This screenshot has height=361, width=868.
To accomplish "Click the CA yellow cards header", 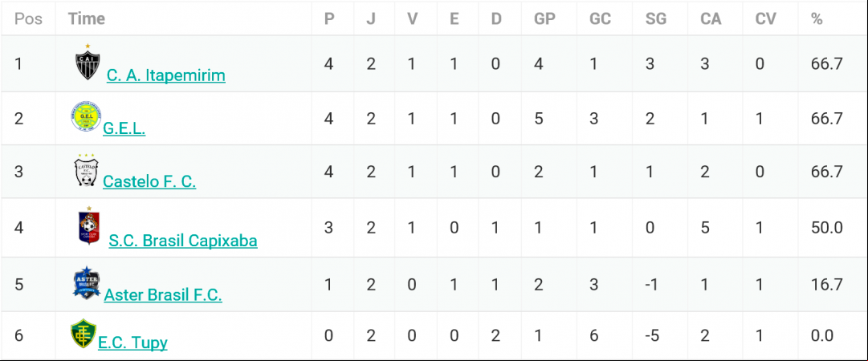I will coord(711,18).
